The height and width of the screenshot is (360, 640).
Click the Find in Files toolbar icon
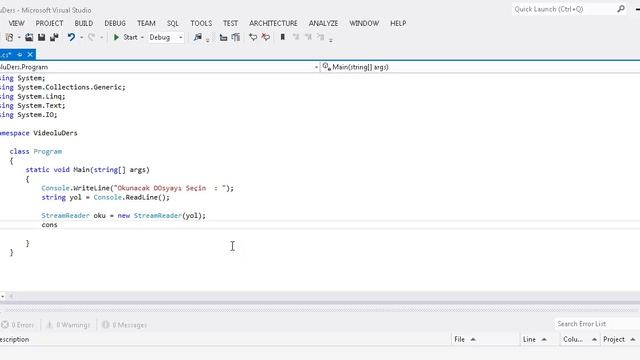click(x=198, y=37)
